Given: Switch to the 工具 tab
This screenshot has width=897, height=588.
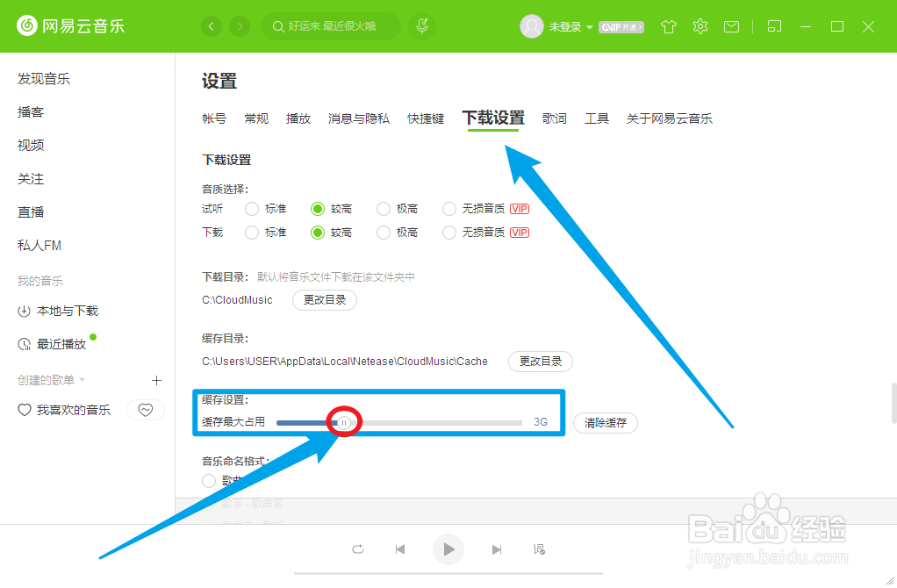Looking at the screenshot, I should click(597, 119).
